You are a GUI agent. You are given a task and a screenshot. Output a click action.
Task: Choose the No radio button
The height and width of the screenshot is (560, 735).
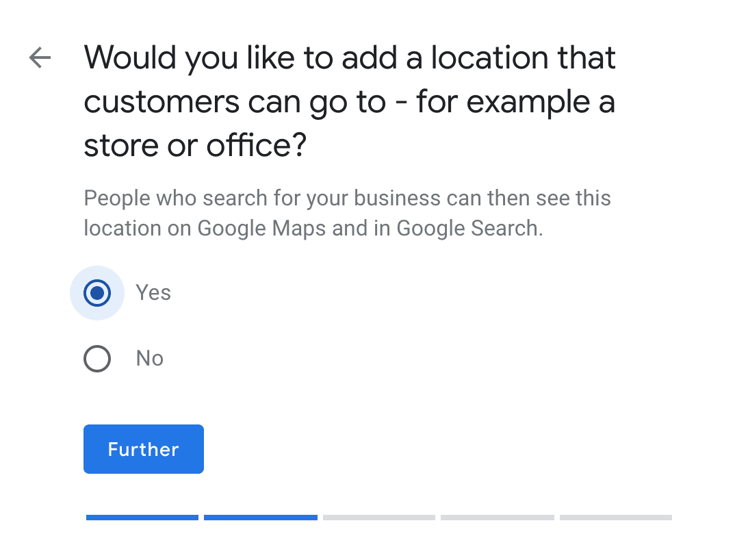pyautogui.click(x=97, y=359)
